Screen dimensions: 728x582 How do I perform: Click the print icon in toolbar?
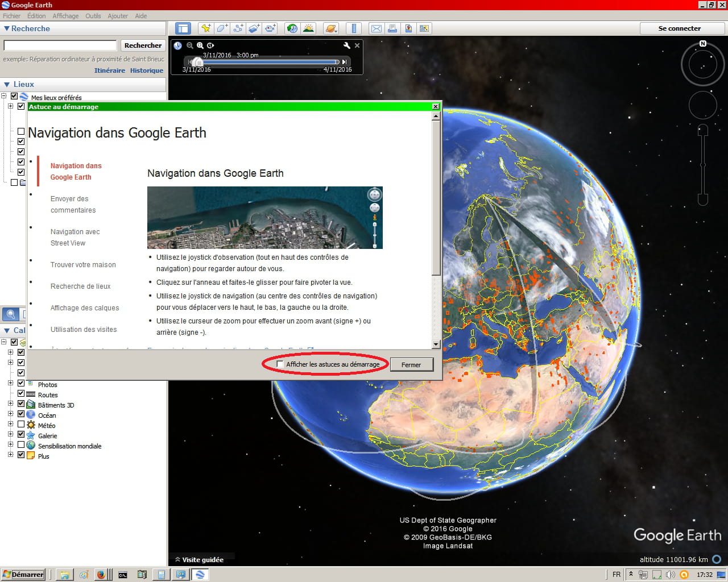(x=392, y=28)
